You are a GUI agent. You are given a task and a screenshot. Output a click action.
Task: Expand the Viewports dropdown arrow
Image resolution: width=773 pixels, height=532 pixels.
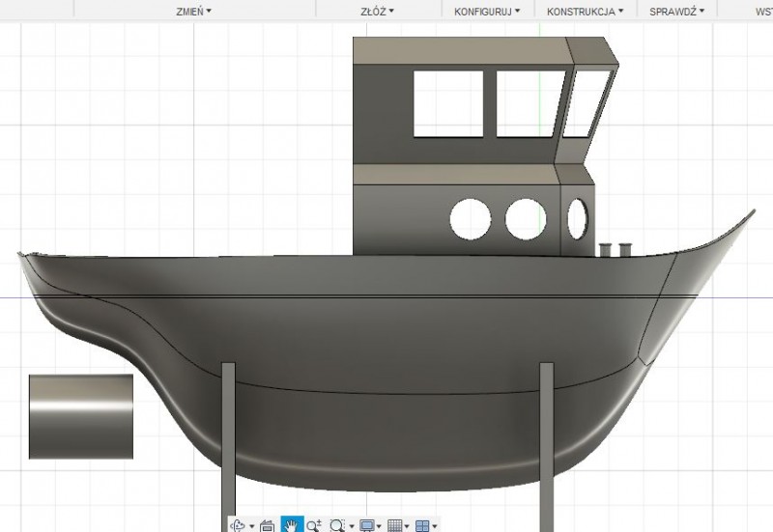(x=434, y=526)
